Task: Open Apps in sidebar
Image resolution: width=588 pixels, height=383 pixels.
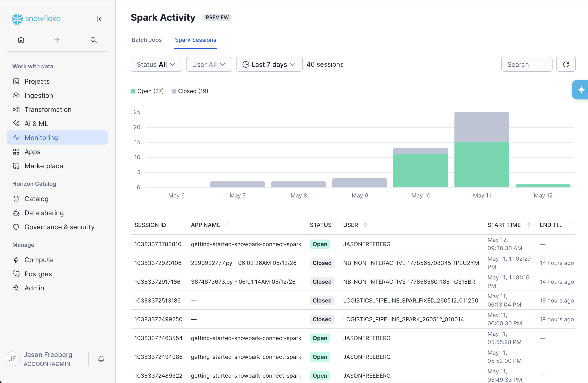Action: pyautogui.click(x=57, y=152)
